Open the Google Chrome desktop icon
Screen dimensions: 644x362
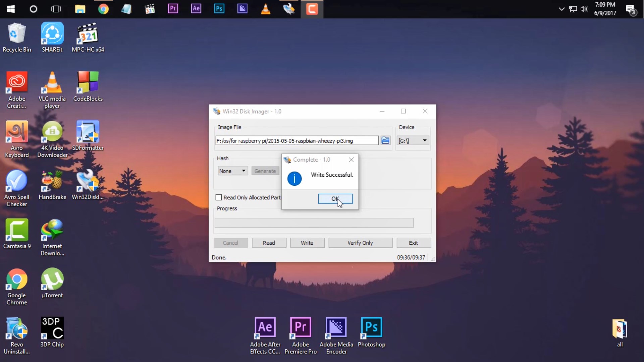pos(17,287)
